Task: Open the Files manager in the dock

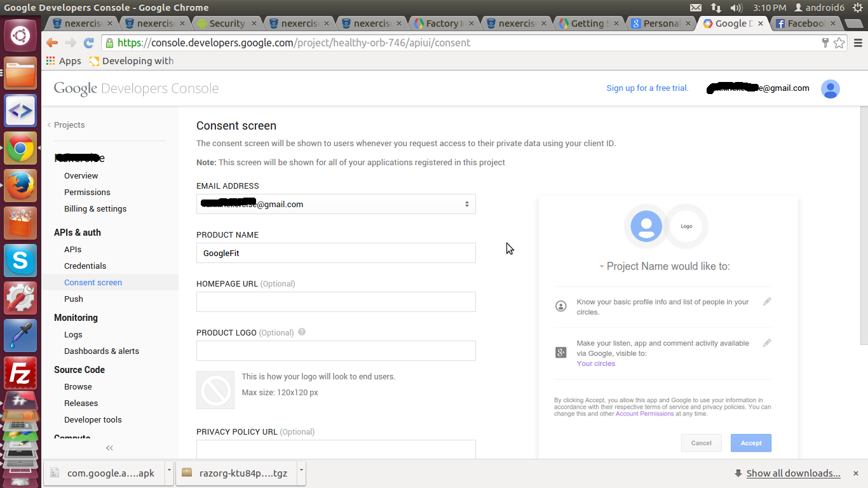Action: (20, 73)
